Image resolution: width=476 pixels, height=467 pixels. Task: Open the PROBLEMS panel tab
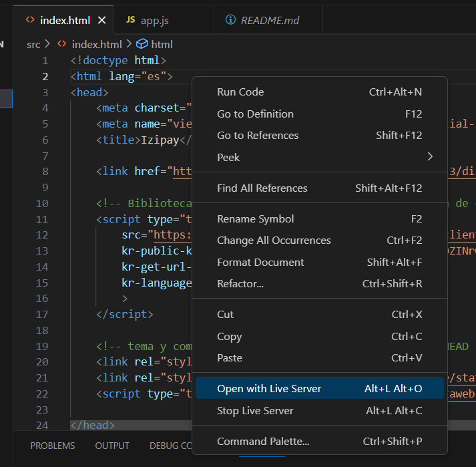[53, 446]
